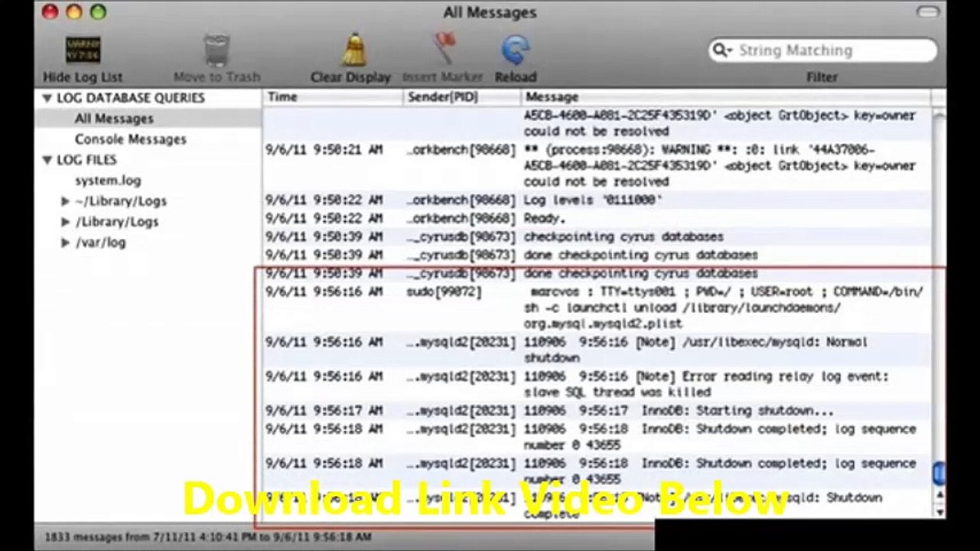Select the "Error reading relay log event" row
This screenshot has width=980, height=551.
pos(597,384)
